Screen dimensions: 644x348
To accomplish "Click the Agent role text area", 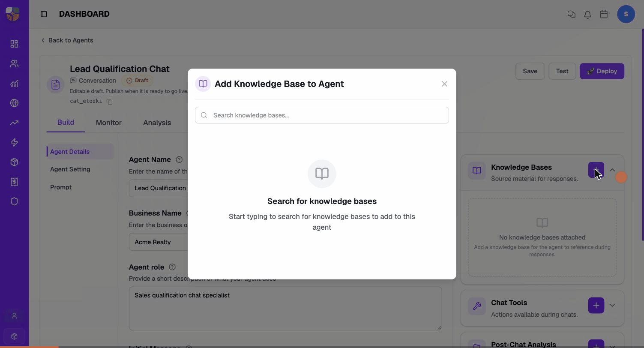I will pyautogui.click(x=285, y=309).
